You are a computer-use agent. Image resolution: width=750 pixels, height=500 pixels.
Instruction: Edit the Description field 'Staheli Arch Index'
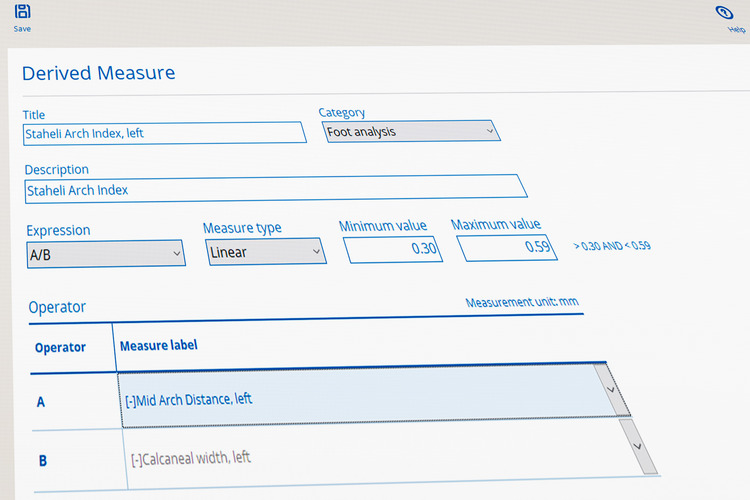(276, 189)
